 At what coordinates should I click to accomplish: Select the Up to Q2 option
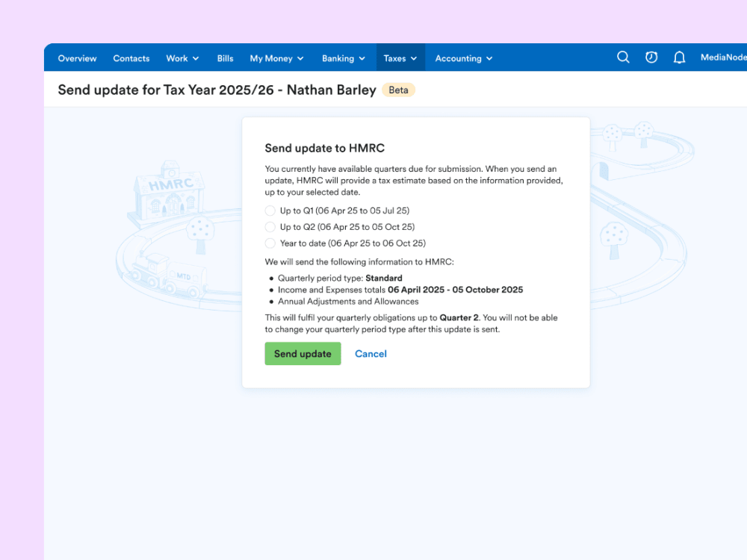pos(270,227)
